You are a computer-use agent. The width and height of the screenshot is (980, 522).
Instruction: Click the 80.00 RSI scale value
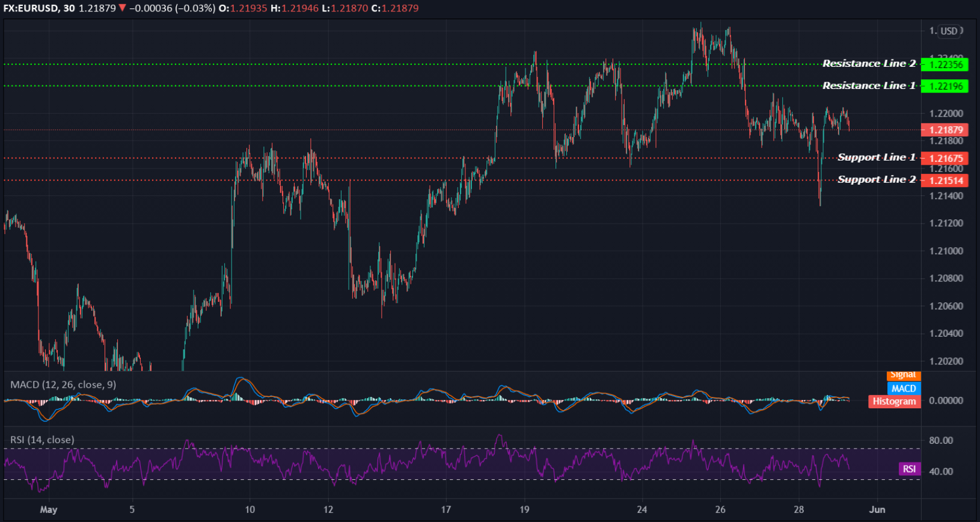[941, 440]
